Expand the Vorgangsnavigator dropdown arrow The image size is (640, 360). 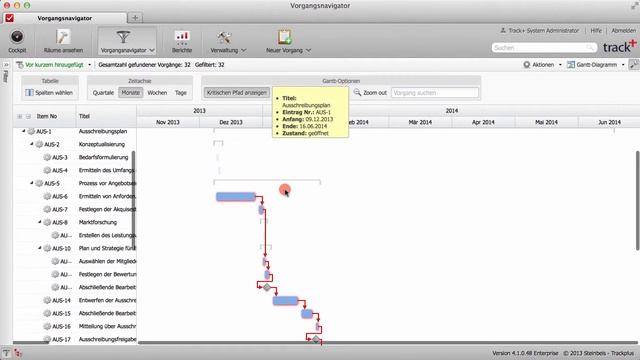click(x=152, y=50)
